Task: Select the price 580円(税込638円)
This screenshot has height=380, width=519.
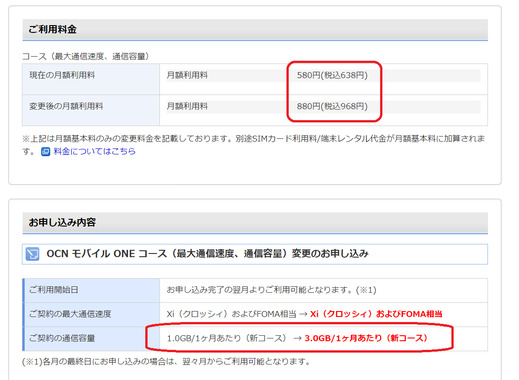Action: pyautogui.click(x=332, y=75)
